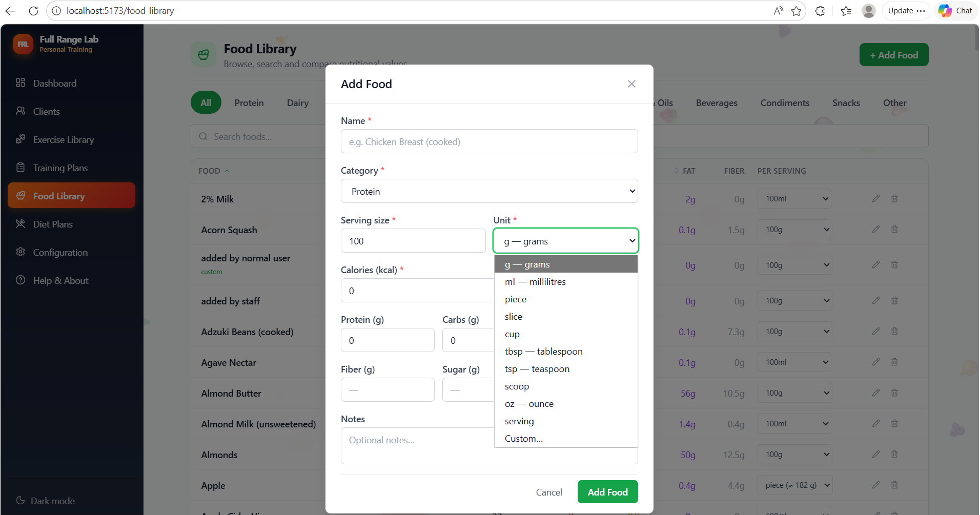The height and width of the screenshot is (515, 980).
Task: Delete Almond Butter with the trash icon
Action: tap(894, 393)
